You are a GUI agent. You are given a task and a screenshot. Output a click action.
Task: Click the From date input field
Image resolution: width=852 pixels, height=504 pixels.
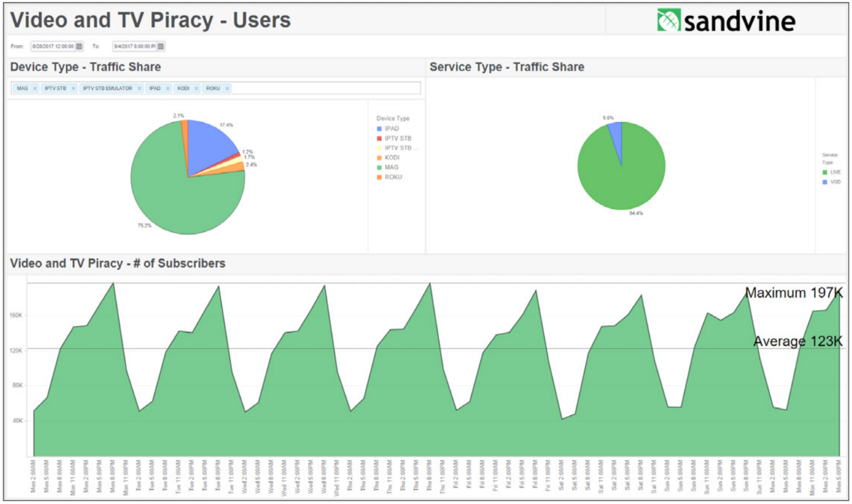[x=53, y=46]
